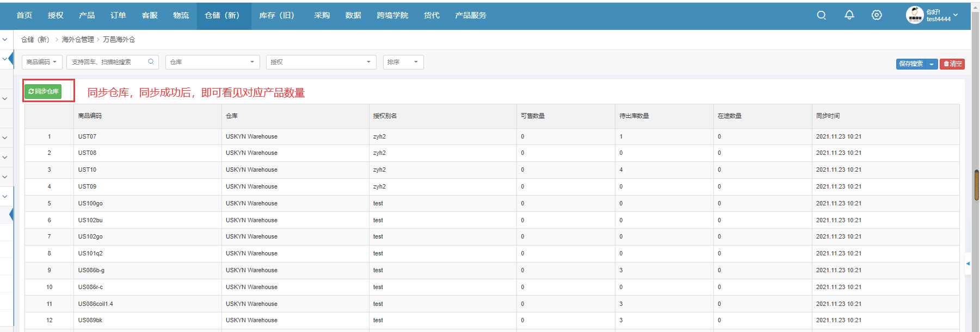Select product code US086r-c
Viewport: 980px width, 332px height.
pyautogui.click(x=90, y=287)
